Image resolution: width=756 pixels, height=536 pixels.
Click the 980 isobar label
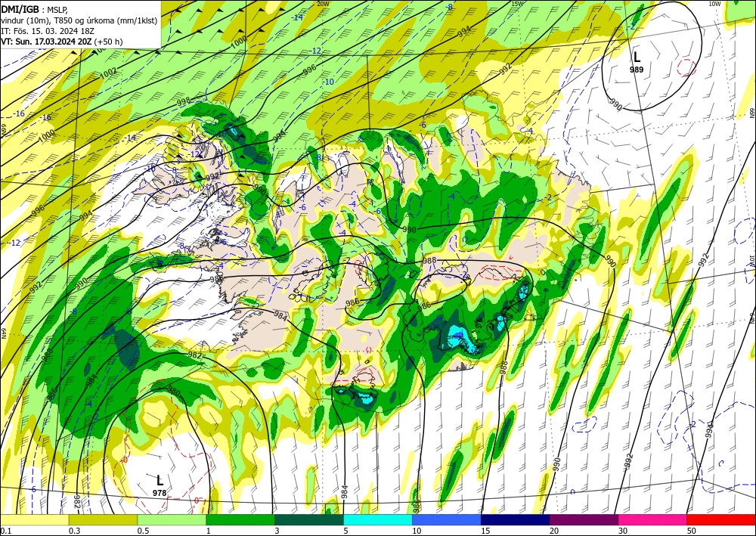(x=174, y=392)
